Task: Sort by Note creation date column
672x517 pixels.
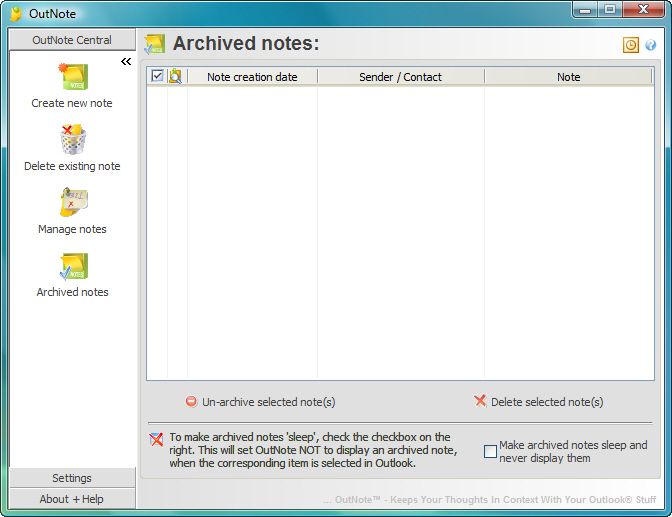Action: tap(252, 77)
